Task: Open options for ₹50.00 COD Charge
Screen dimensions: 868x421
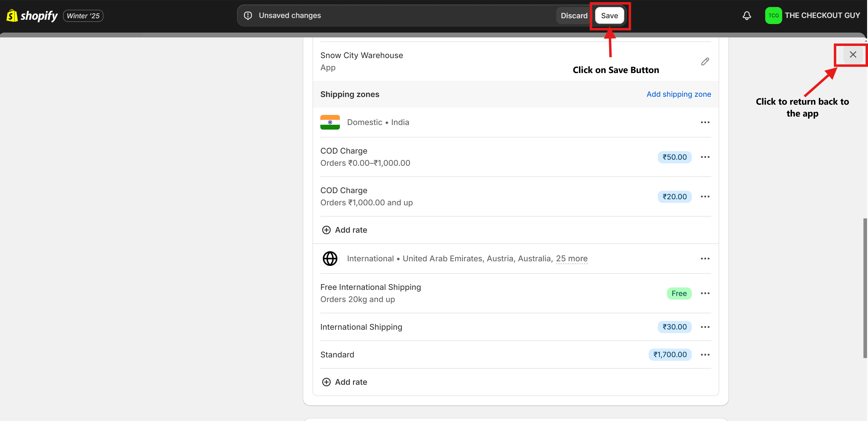Action: coord(705,157)
